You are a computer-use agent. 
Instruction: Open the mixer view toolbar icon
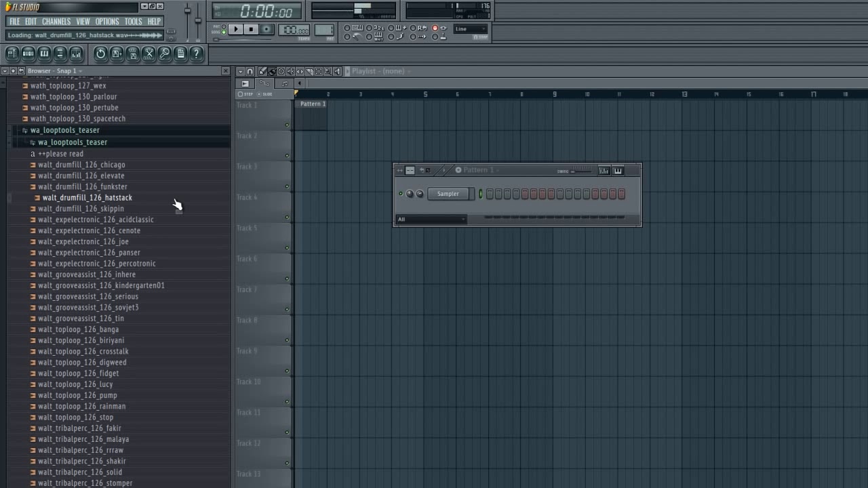click(x=76, y=54)
